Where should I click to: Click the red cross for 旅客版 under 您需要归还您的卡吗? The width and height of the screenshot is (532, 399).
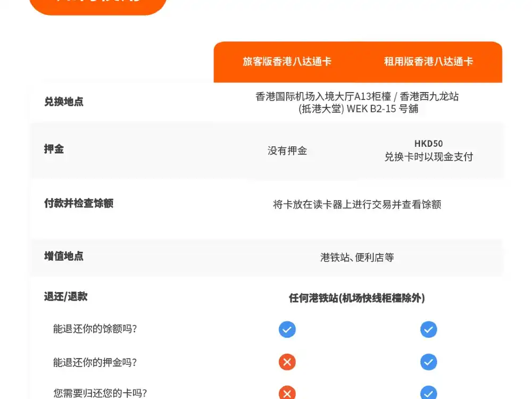pyautogui.click(x=287, y=393)
